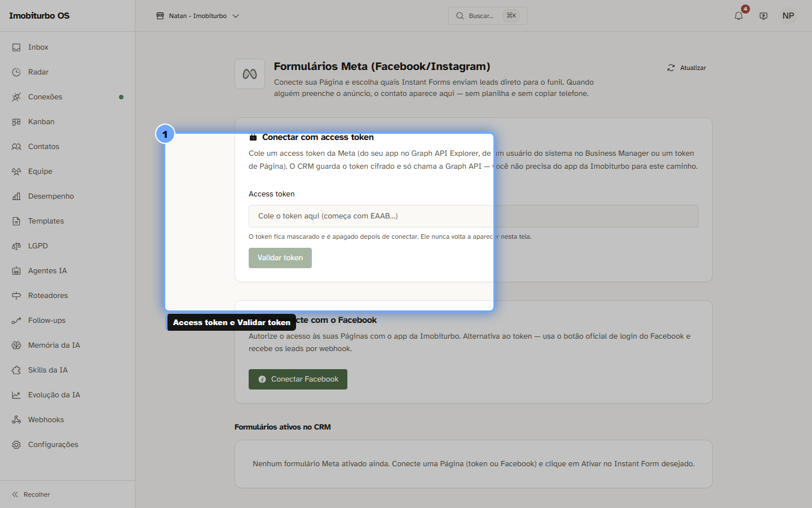Click the Memória da IA brain icon

tap(16, 345)
